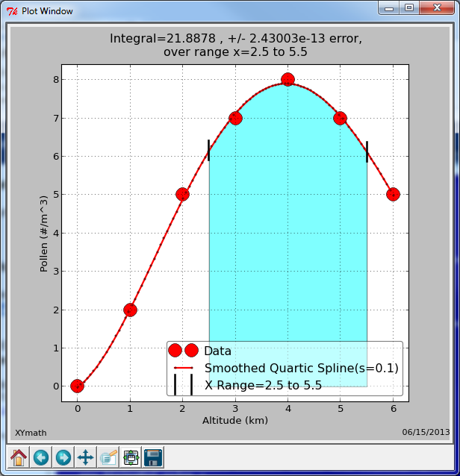Go forward to the next view

pos(63,457)
